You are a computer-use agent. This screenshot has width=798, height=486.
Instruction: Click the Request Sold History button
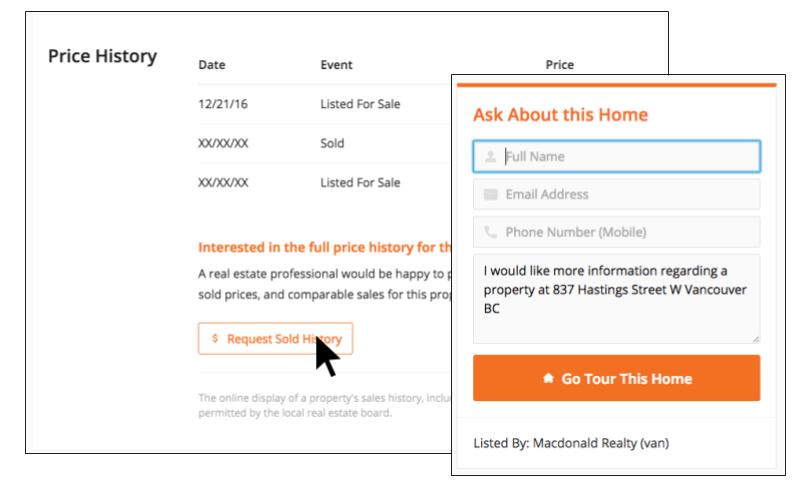click(x=275, y=338)
